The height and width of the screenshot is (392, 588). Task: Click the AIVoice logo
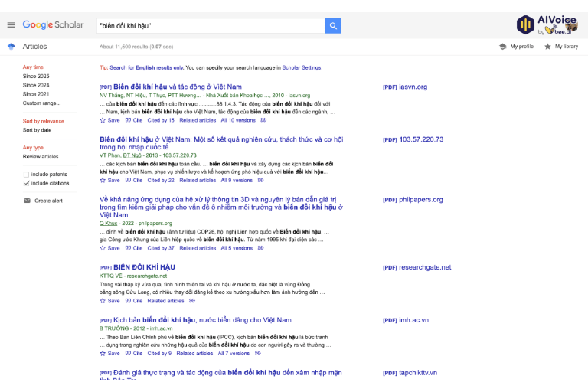547,24
